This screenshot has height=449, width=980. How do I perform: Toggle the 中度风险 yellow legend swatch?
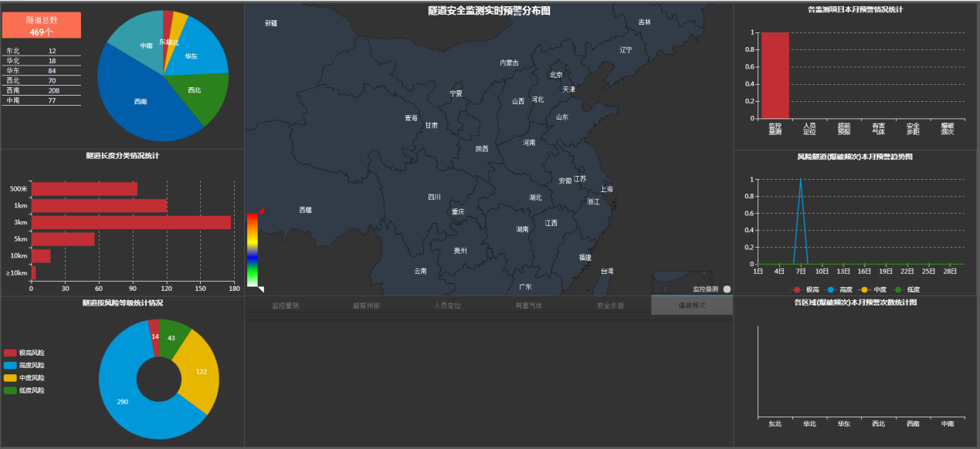(x=10, y=378)
